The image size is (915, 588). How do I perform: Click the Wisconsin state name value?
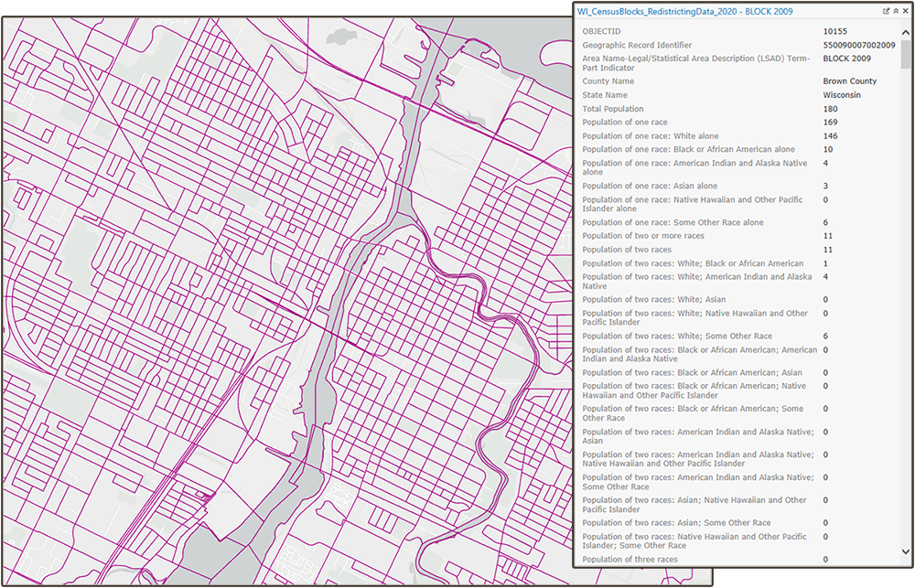(x=844, y=94)
